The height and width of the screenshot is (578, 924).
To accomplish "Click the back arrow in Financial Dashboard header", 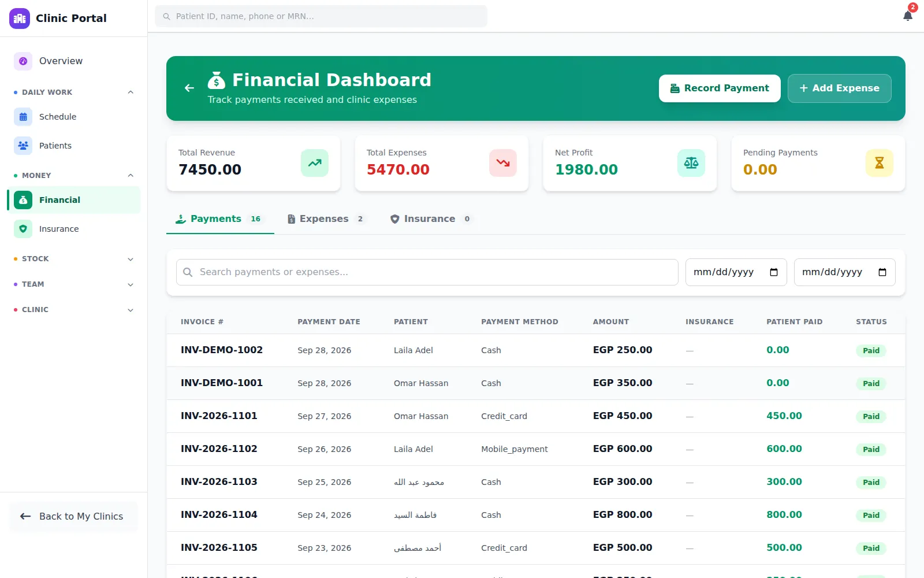I will [x=189, y=88].
